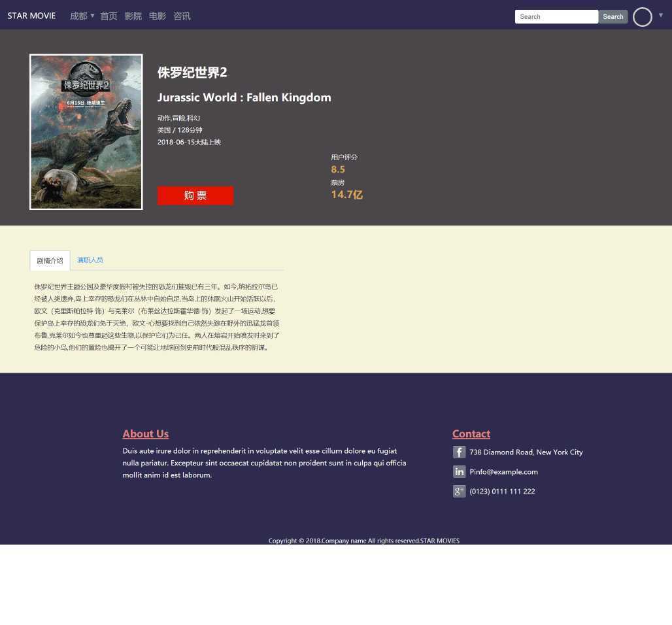Click the Search button in navbar
This screenshot has width=672, height=625.
pos(613,17)
